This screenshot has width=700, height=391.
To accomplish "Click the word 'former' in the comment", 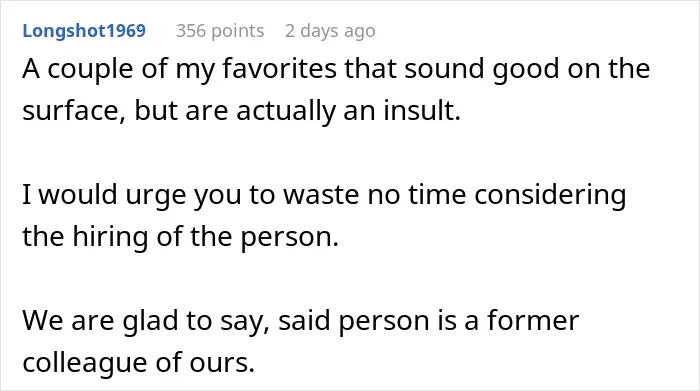I will (x=533, y=321).
